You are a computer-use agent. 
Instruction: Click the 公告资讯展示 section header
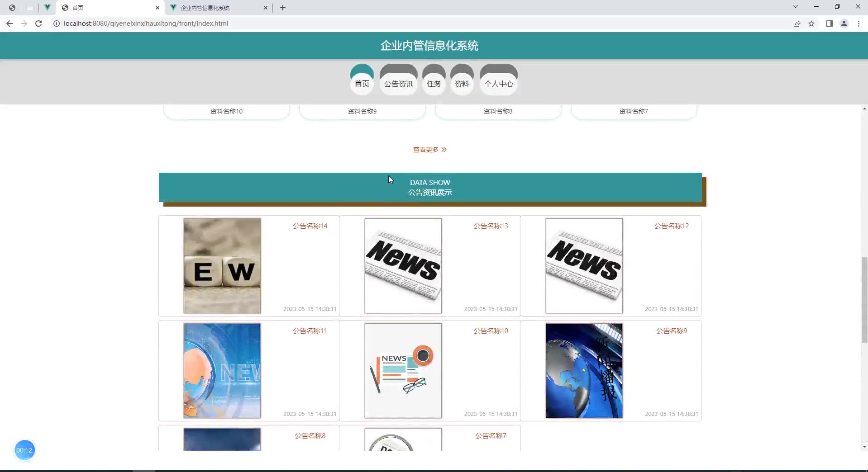(430, 188)
